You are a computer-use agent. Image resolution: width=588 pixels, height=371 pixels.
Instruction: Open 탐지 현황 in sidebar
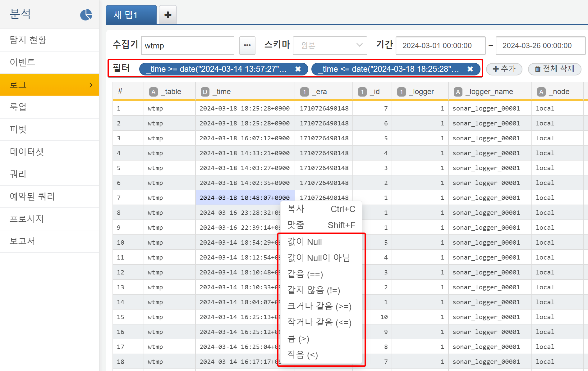(x=49, y=40)
